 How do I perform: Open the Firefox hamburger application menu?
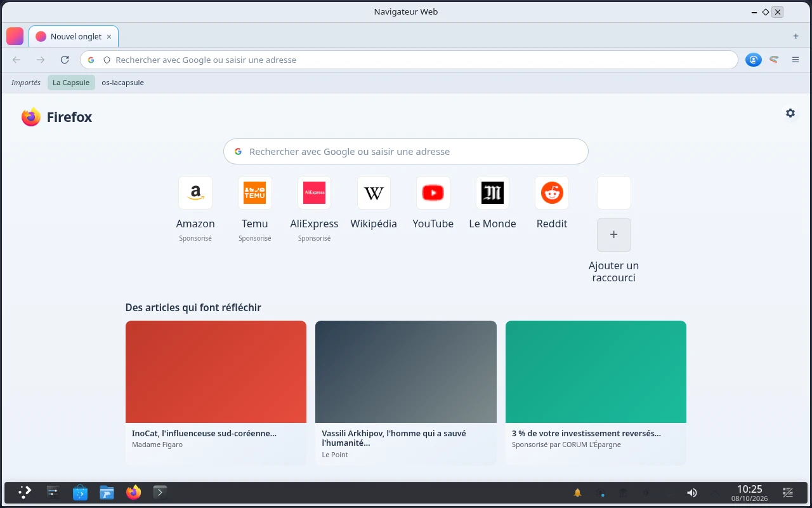point(796,60)
